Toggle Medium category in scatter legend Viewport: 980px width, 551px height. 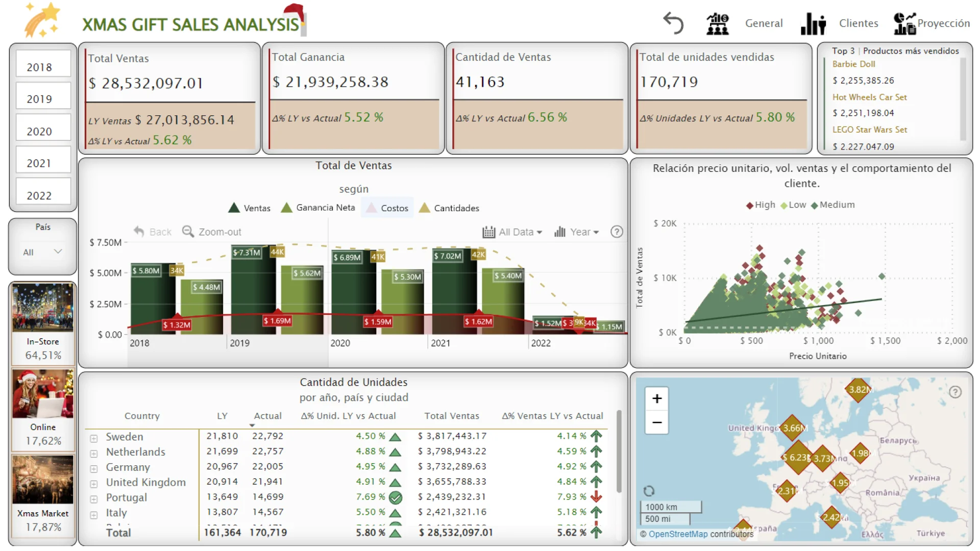[x=832, y=205]
